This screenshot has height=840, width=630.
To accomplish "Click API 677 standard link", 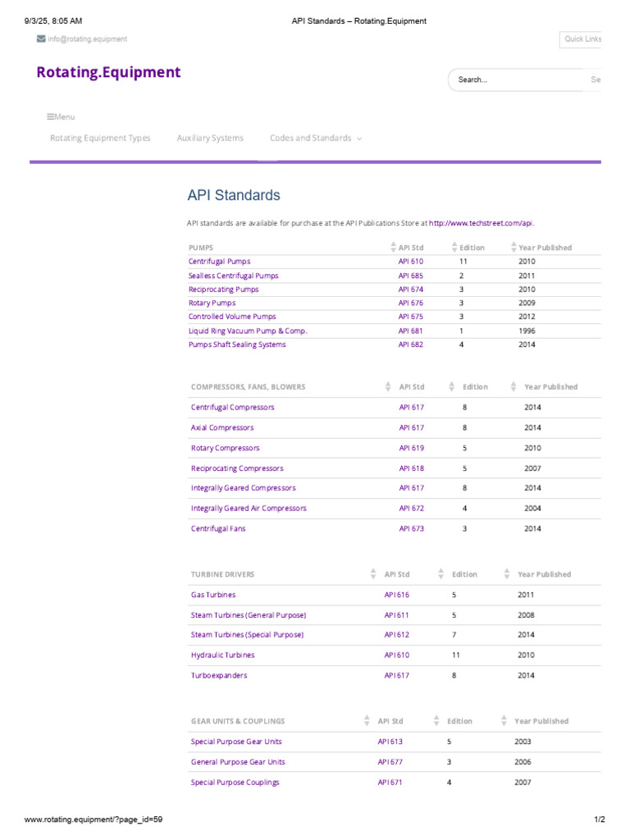I will pos(390,762).
